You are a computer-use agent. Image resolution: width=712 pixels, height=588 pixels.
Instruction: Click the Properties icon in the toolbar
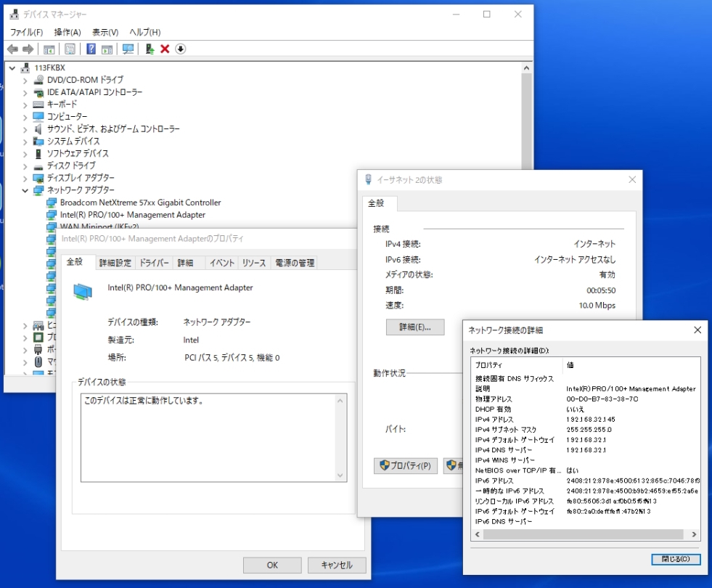(70, 49)
